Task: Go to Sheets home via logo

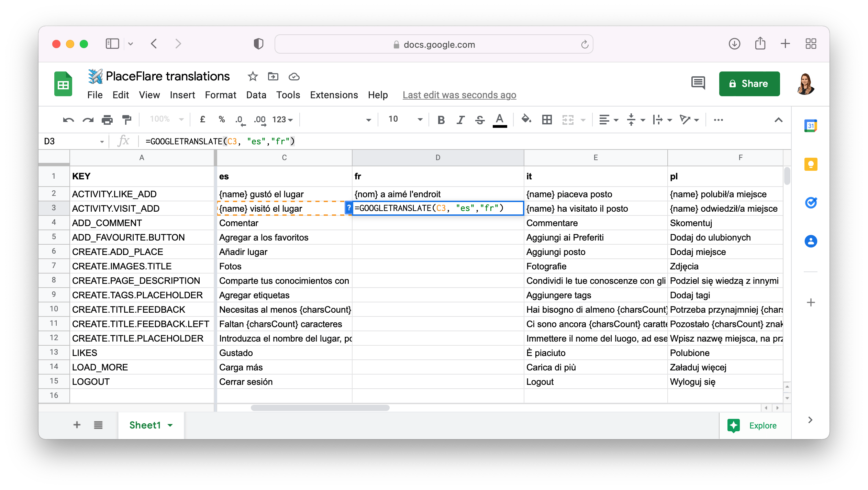Action: point(63,83)
